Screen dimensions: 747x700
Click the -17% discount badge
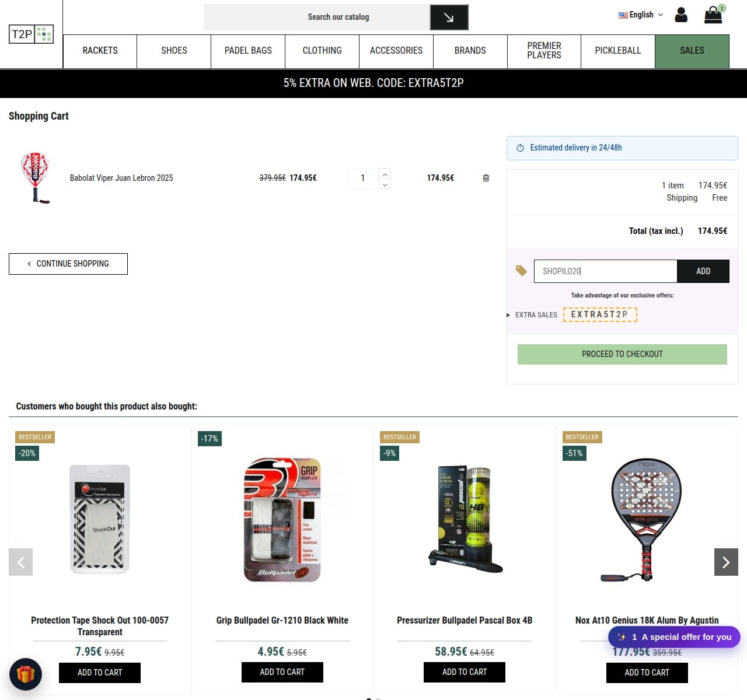pyautogui.click(x=210, y=439)
